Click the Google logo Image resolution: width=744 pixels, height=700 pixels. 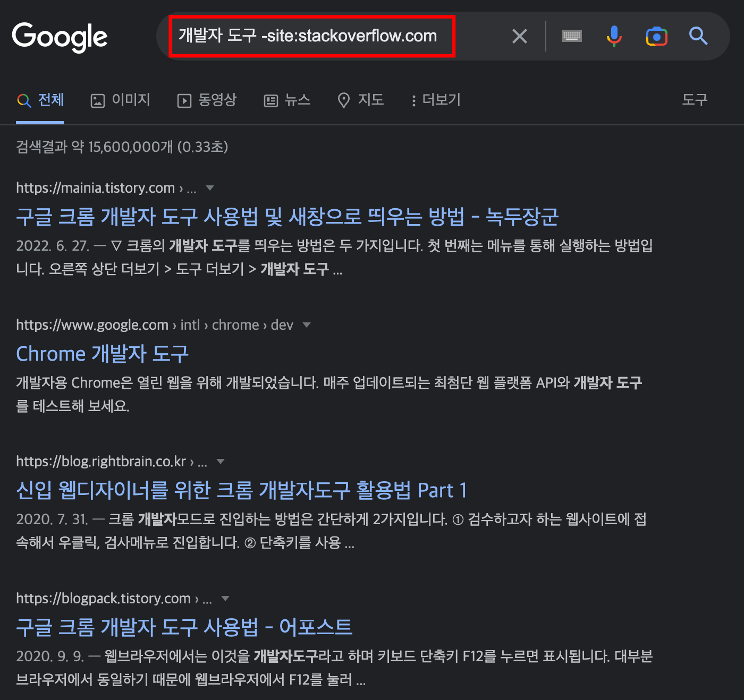tap(60, 37)
